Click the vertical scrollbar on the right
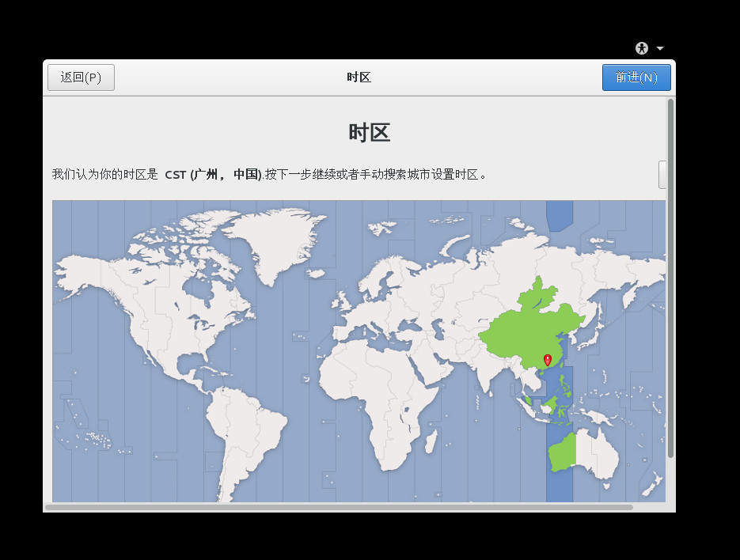Screen dimensions: 740x560 (x=670, y=277)
